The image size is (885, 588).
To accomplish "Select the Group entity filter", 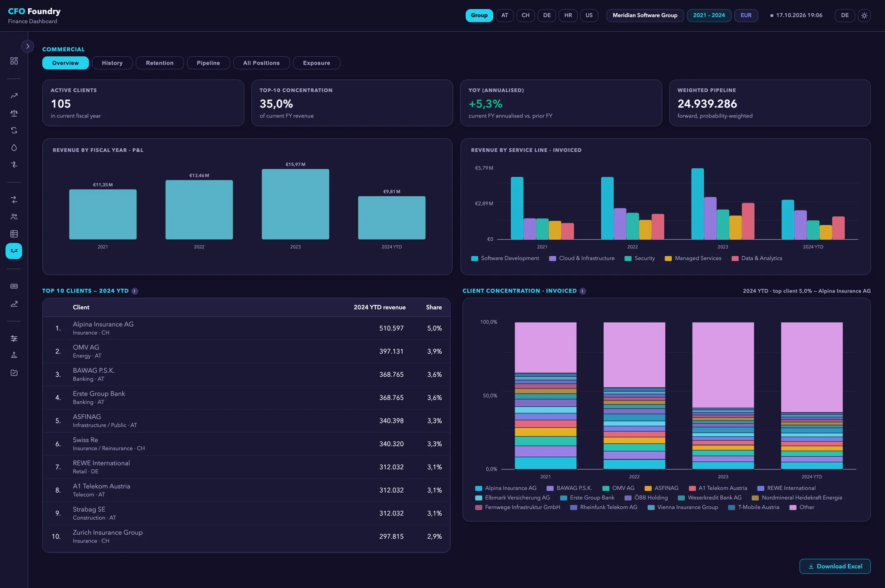I will (479, 15).
